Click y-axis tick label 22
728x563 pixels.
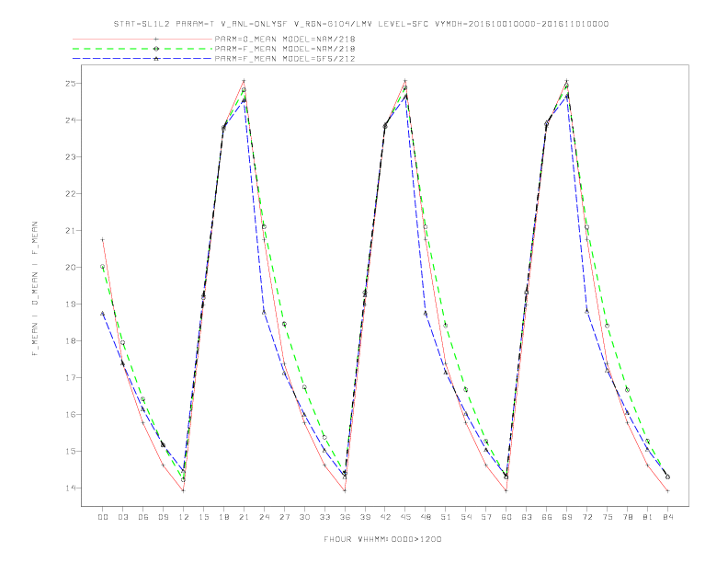[71, 194]
